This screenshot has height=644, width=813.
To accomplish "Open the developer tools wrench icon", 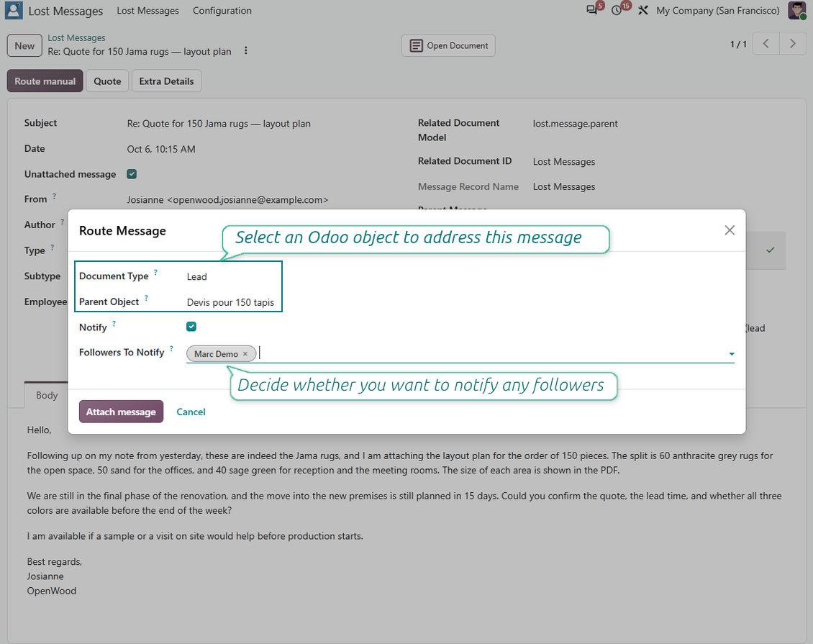I will tap(643, 10).
